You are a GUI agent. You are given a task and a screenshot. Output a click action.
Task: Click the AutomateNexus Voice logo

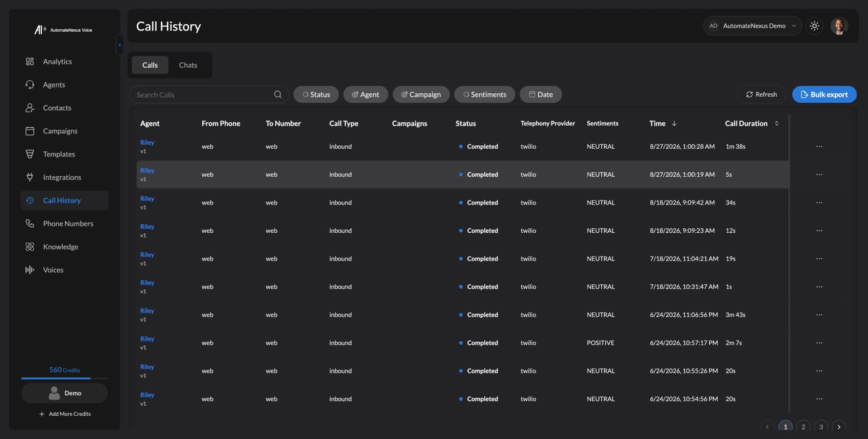[63, 30]
